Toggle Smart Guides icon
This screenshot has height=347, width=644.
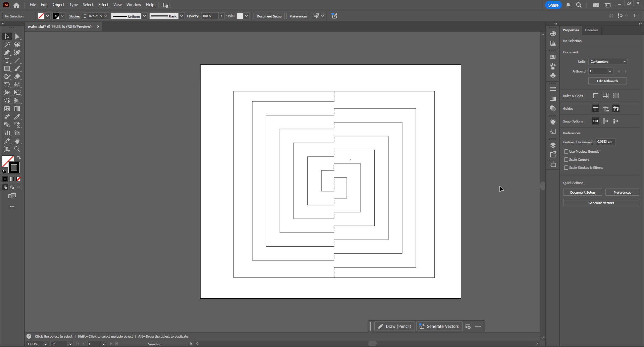pyautogui.click(x=616, y=108)
